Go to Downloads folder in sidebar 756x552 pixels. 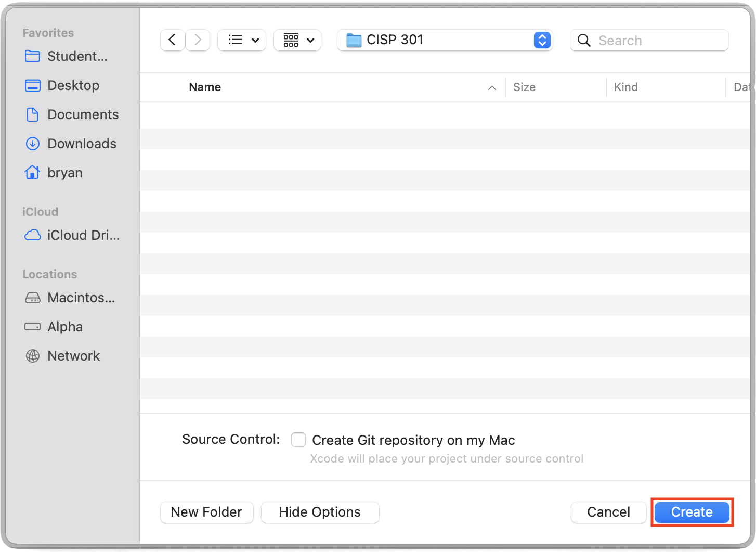[82, 144]
